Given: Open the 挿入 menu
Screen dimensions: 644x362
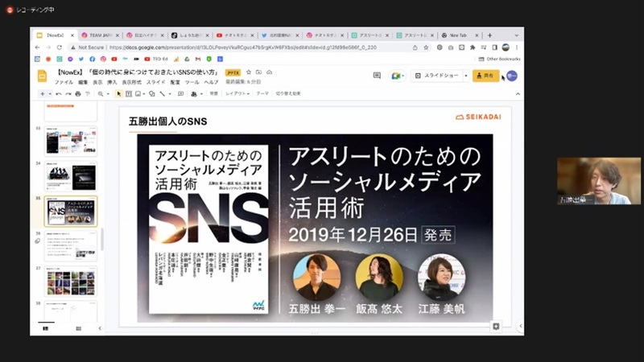Looking at the screenshot, I should click(x=112, y=82).
